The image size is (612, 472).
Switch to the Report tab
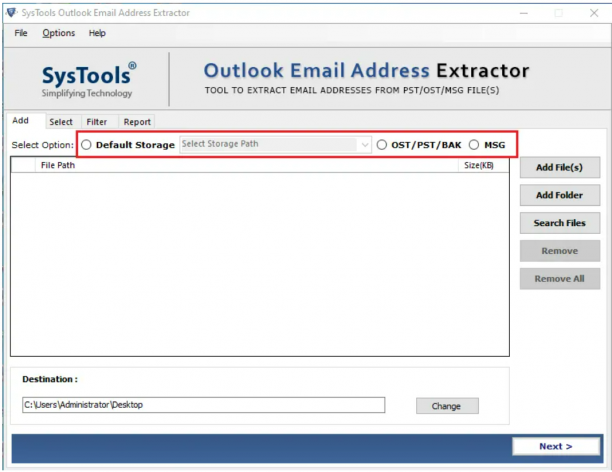[x=137, y=122]
